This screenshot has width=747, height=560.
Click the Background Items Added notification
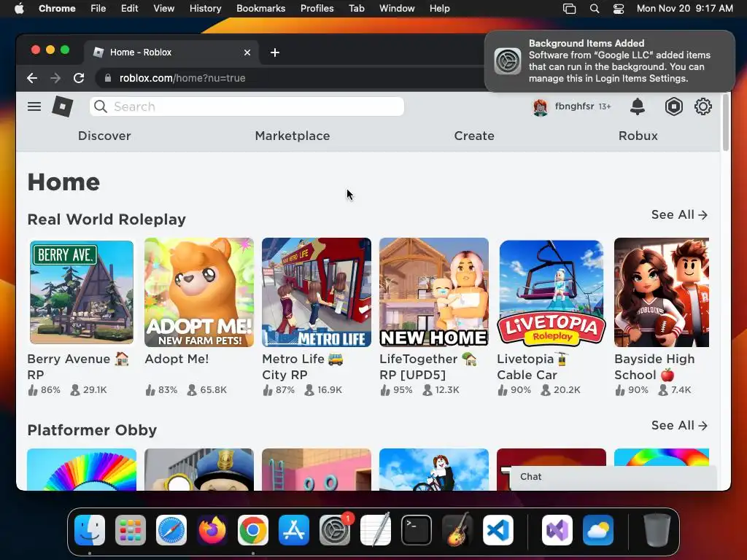[610, 61]
